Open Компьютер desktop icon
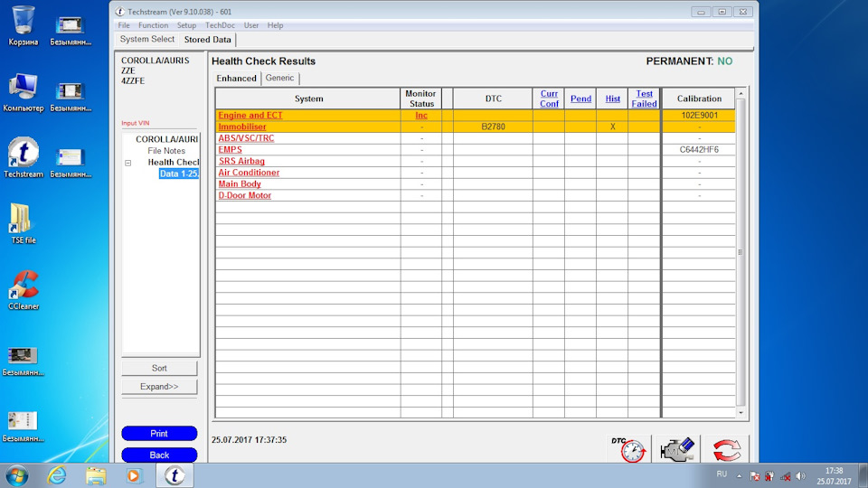The height and width of the screenshot is (488, 868). tap(24, 92)
